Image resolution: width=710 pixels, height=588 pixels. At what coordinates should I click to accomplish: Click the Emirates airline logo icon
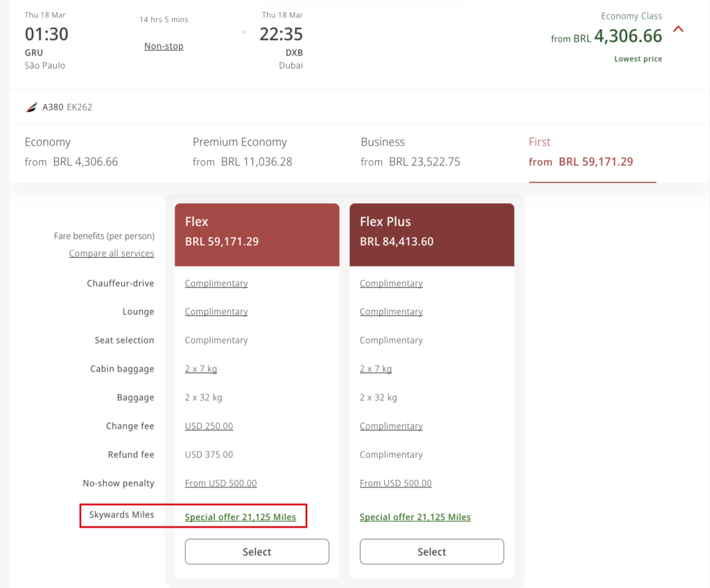pyautogui.click(x=32, y=107)
